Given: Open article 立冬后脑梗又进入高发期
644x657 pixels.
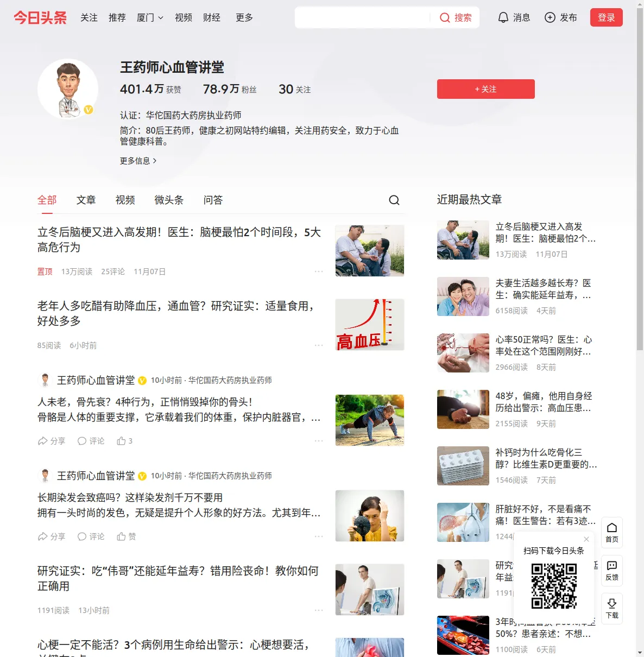Looking at the screenshot, I should coord(179,240).
